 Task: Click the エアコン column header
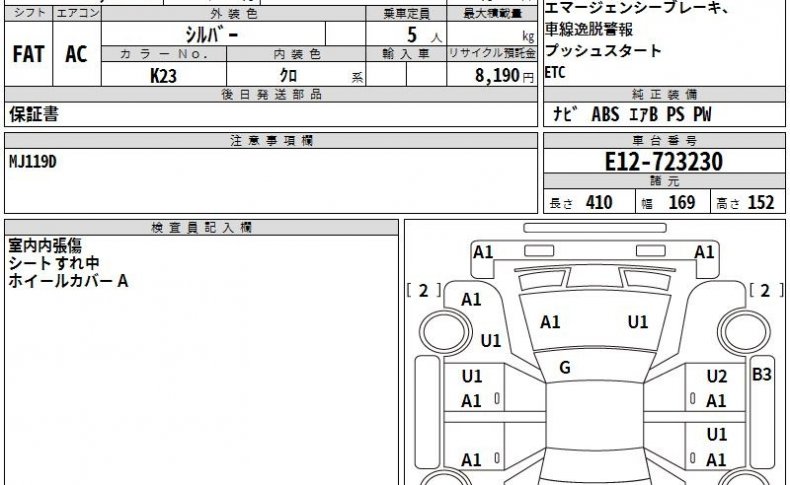click(77, 13)
